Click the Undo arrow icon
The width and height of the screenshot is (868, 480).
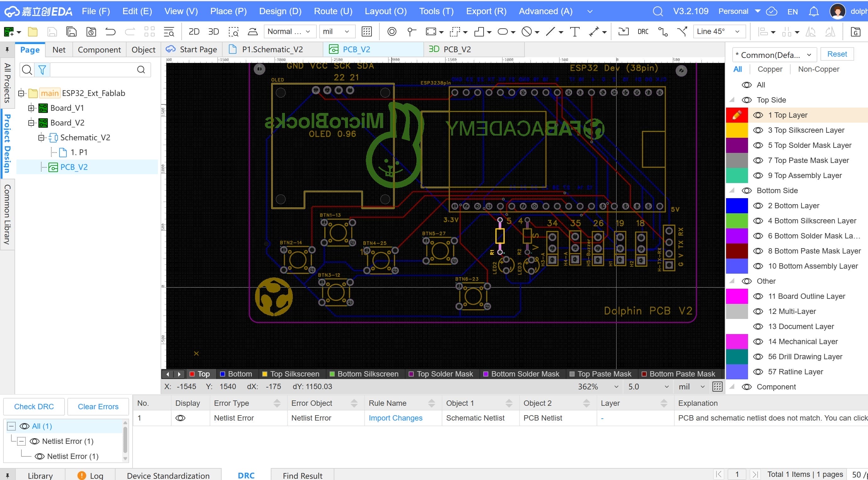click(x=110, y=32)
